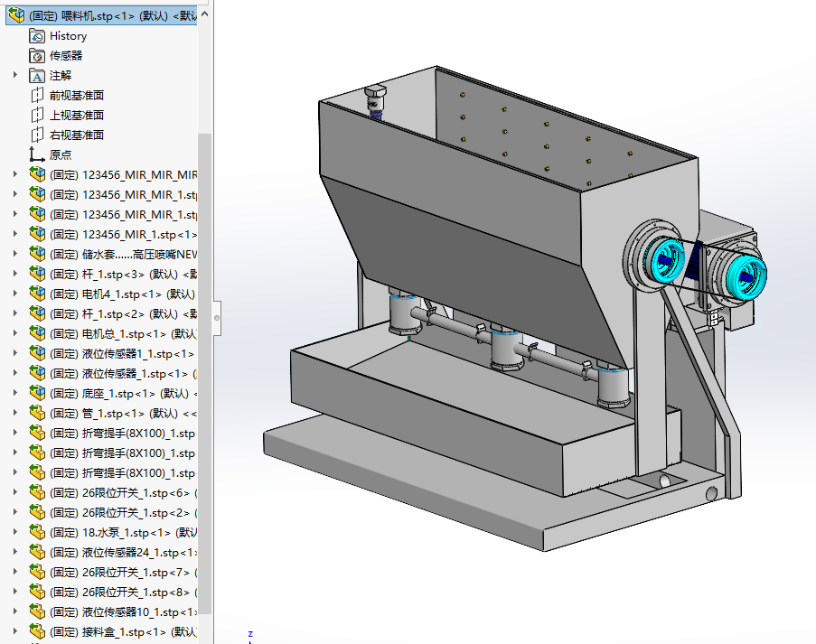The height and width of the screenshot is (644, 816).
Task: Click the 接料盒_1.stp part icon
Action: point(37,631)
